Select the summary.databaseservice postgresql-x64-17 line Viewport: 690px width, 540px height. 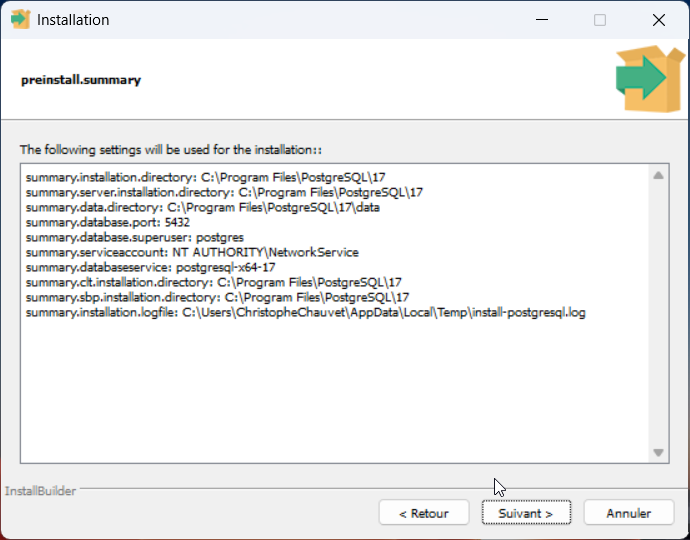coord(150,267)
